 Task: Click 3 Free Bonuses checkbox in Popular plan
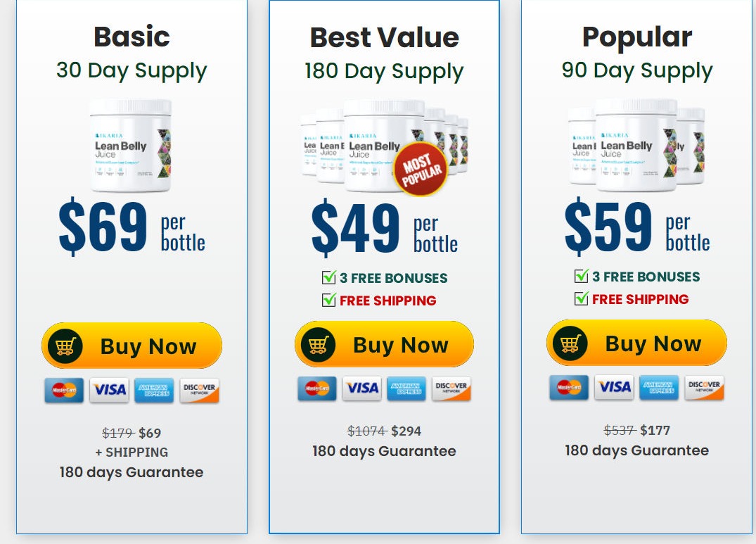[581, 276]
